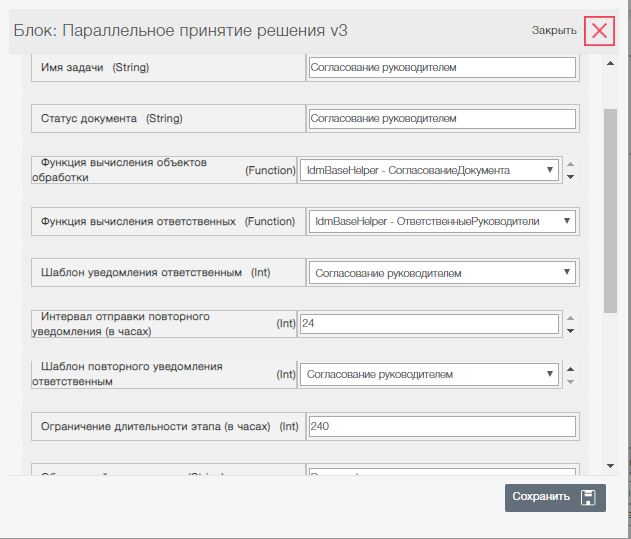The image size is (631, 539).
Task: Click the vertical scrollbar thumb
Action: point(610,210)
